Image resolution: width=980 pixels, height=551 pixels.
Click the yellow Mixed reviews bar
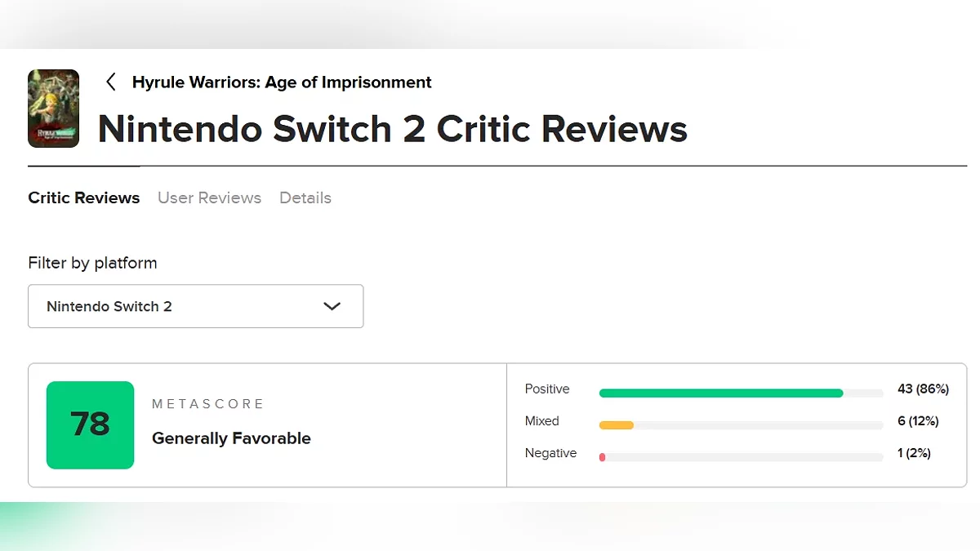pos(617,425)
